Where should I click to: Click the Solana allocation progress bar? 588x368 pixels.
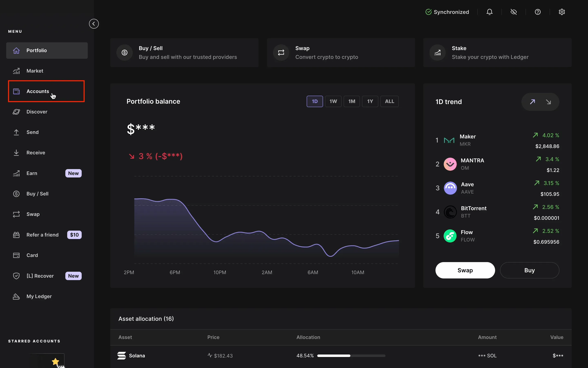351,356
